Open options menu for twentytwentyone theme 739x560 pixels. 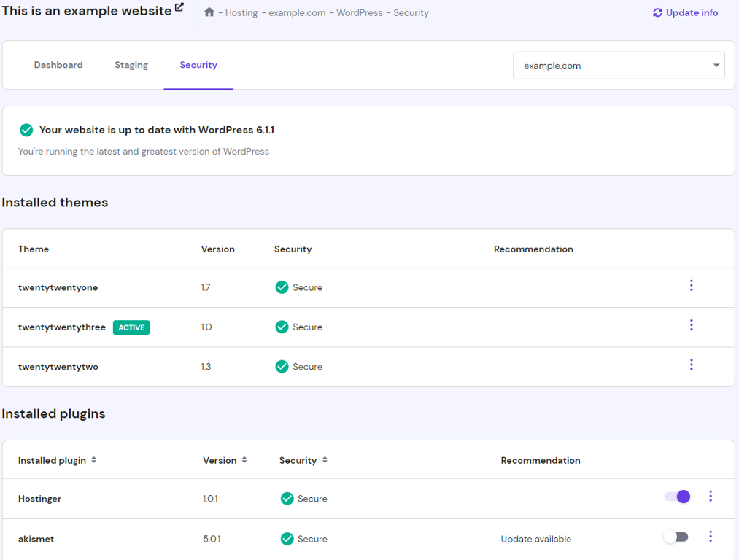tap(691, 286)
